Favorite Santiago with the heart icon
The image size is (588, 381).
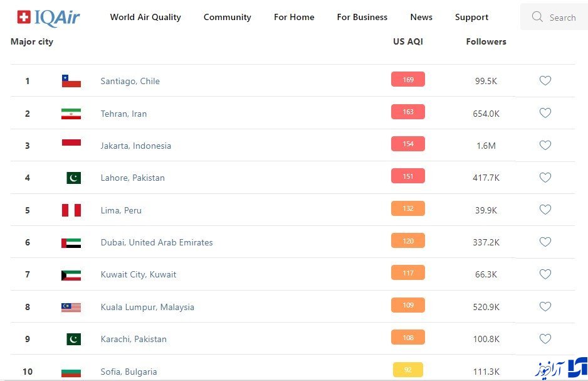click(545, 80)
